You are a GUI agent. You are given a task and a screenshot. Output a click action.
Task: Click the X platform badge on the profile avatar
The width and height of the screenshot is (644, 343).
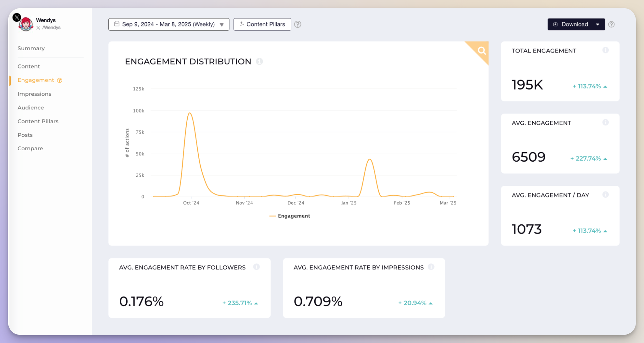pyautogui.click(x=17, y=18)
